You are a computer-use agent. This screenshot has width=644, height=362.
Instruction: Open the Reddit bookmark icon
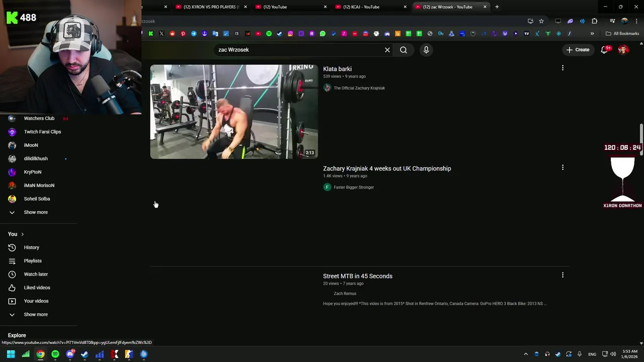click(172, 34)
